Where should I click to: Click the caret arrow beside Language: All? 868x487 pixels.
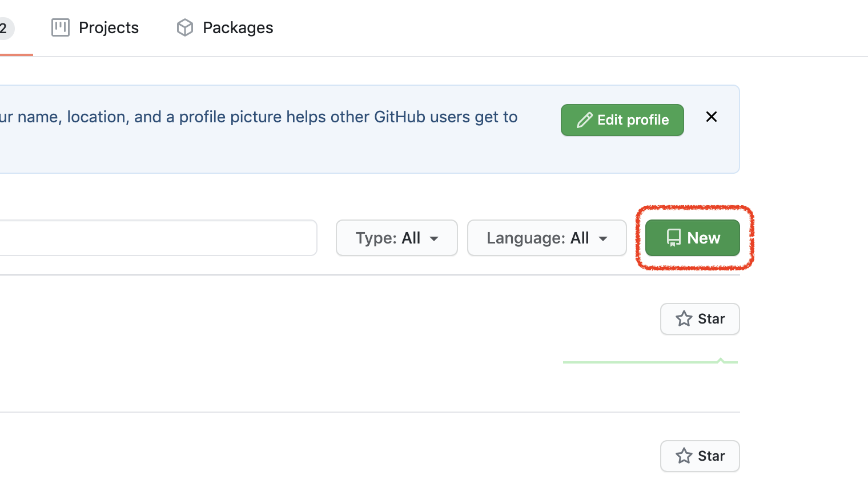(x=603, y=238)
